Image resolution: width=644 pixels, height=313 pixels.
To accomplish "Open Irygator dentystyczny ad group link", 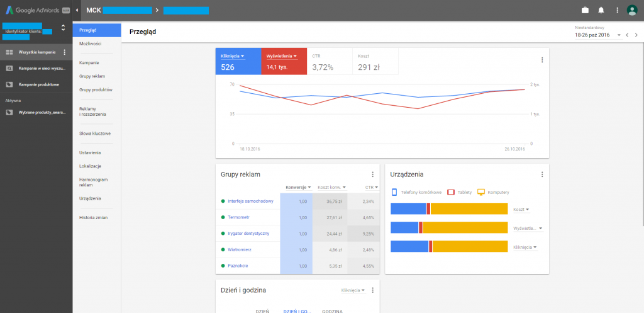I will (x=248, y=233).
